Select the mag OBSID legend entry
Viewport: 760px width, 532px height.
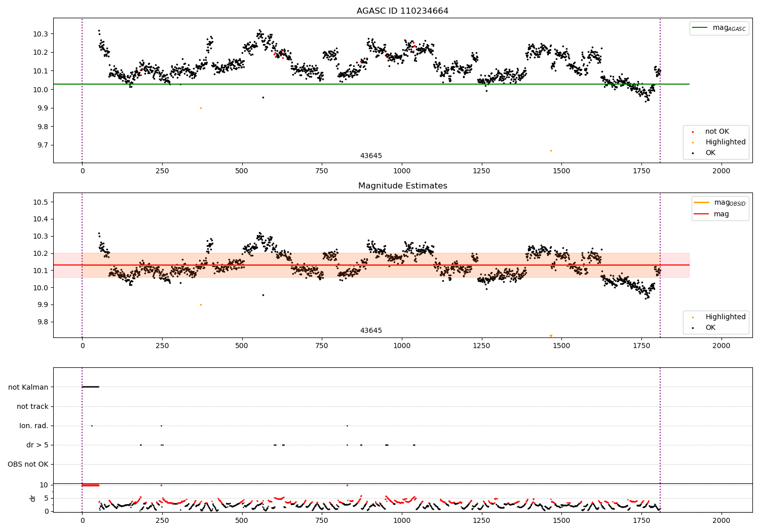coord(720,203)
